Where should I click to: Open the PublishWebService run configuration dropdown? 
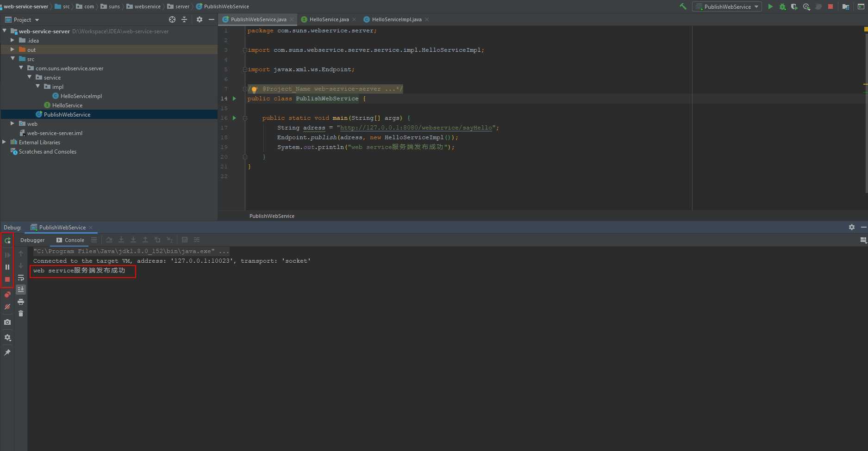pos(727,6)
